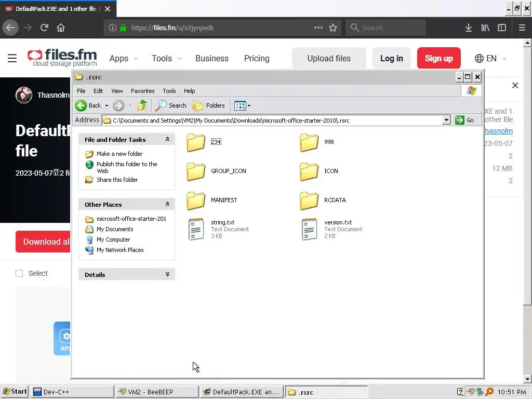532x399 pixels.
Task: Click the Go button in Explorer
Action: [x=465, y=120]
